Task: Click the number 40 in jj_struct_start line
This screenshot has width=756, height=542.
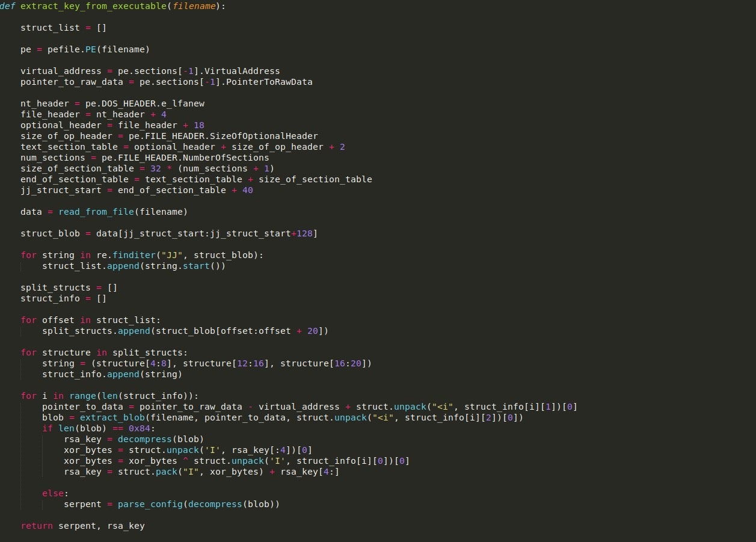Action: 247,190
